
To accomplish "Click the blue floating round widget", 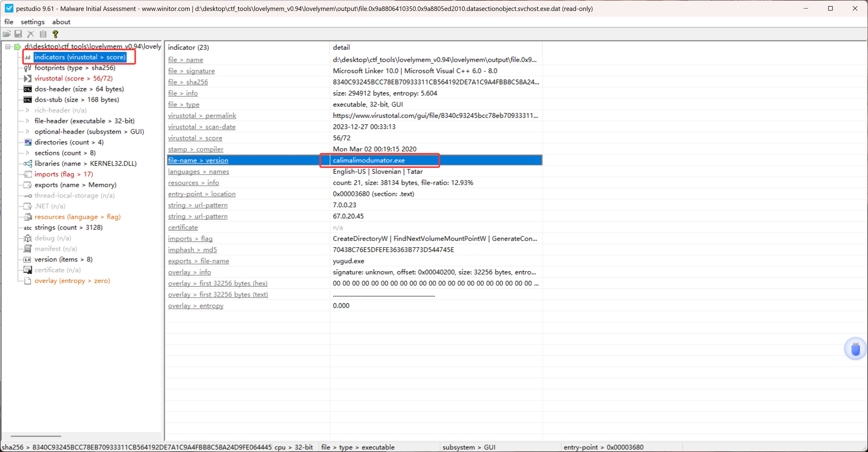I will pyautogui.click(x=855, y=349).
